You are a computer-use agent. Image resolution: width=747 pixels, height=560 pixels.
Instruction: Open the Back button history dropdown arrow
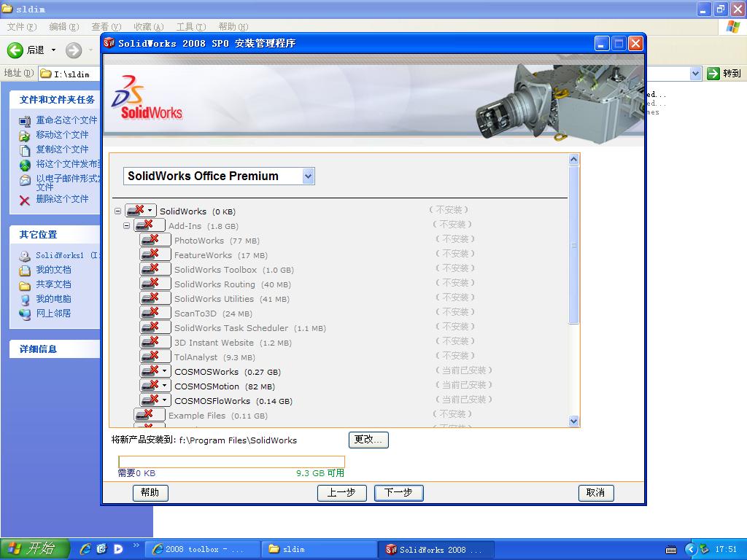click(x=53, y=50)
